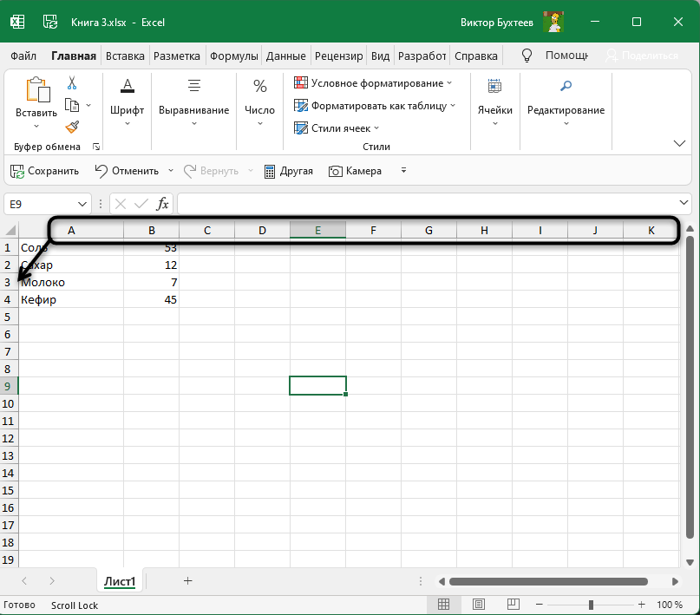This screenshot has width=700, height=615.
Task: Select column E header
Action: pyautogui.click(x=317, y=230)
